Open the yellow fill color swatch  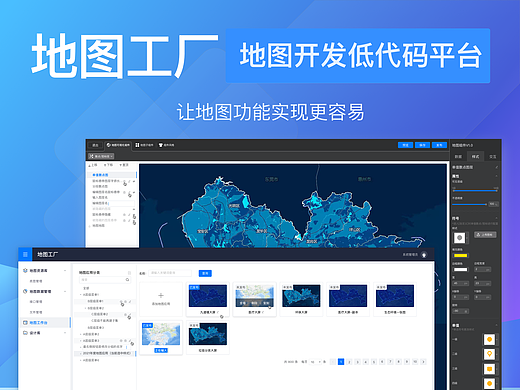(x=460, y=256)
